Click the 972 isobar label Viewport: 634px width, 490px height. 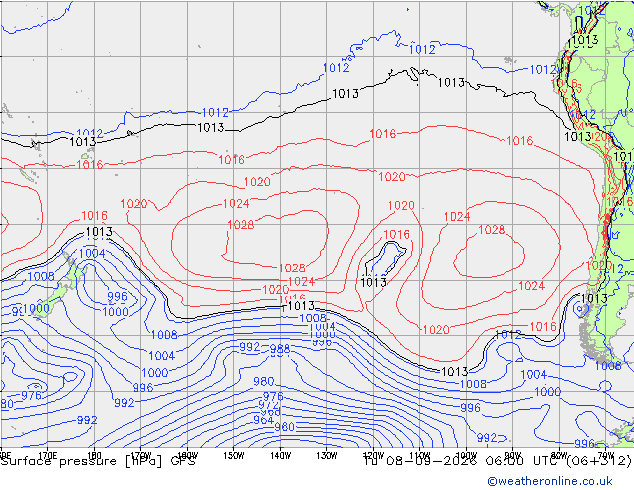point(269,405)
